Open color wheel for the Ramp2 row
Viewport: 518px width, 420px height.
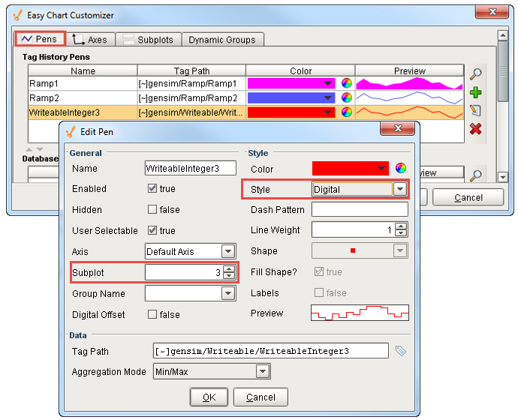[346, 97]
